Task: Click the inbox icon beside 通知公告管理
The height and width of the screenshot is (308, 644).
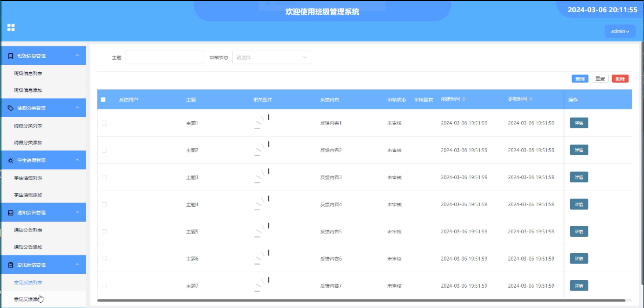Action: coord(10,212)
